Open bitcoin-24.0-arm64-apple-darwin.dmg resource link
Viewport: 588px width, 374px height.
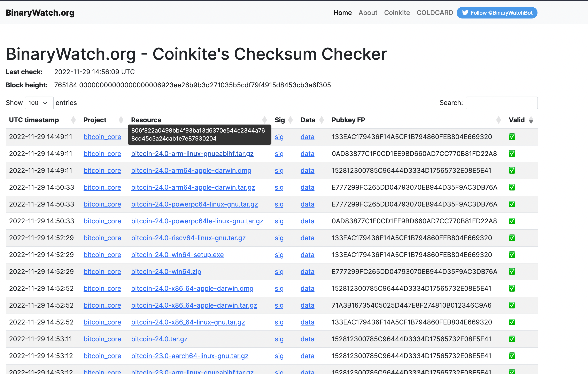(x=191, y=171)
